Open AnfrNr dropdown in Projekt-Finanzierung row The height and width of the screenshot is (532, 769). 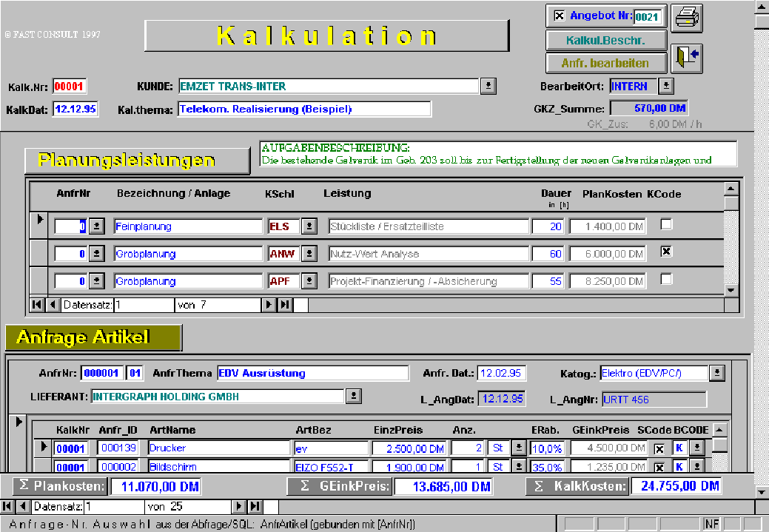(97, 281)
